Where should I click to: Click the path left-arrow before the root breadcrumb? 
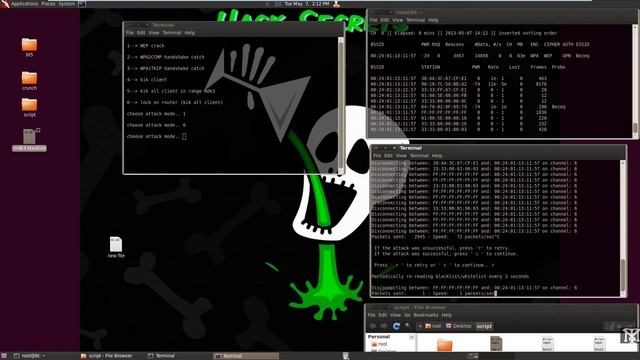click(420, 326)
